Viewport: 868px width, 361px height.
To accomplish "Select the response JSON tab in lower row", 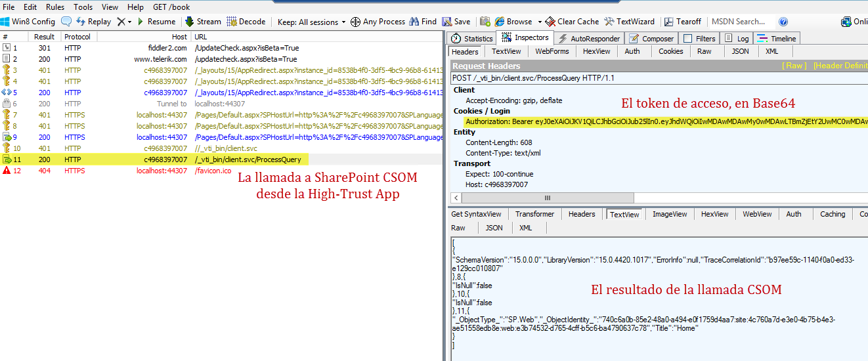I will [x=494, y=228].
